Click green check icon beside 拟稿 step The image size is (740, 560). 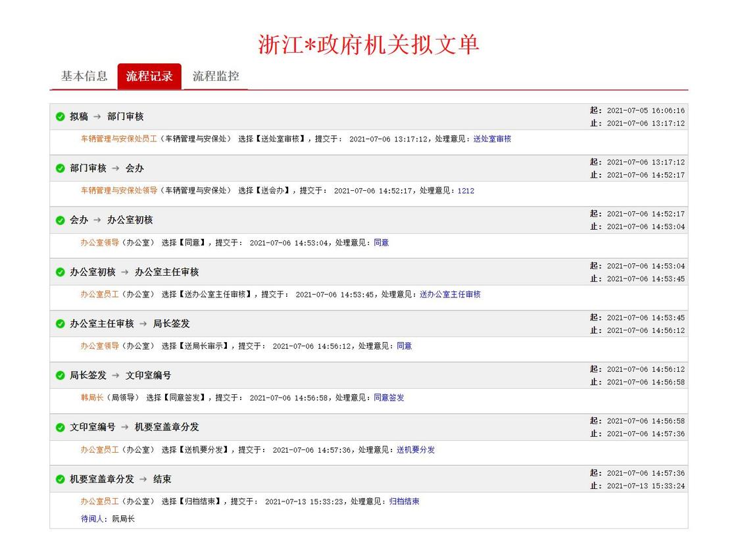pos(61,117)
